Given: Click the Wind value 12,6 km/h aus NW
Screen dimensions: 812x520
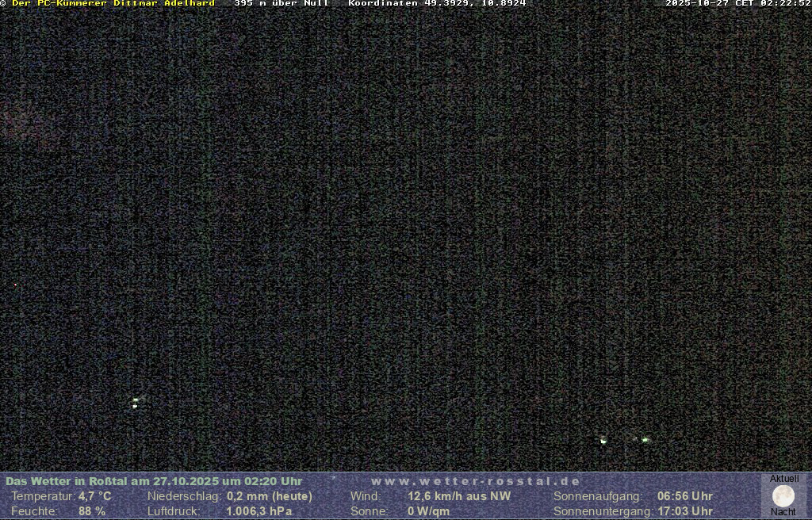Looking at the screenshot, I should 459,496.
